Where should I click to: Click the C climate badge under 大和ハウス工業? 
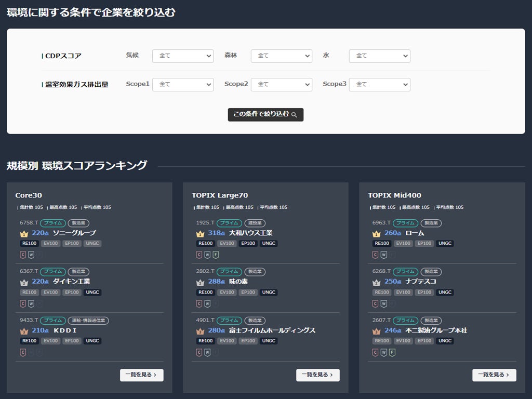click(x=199, y=255)
